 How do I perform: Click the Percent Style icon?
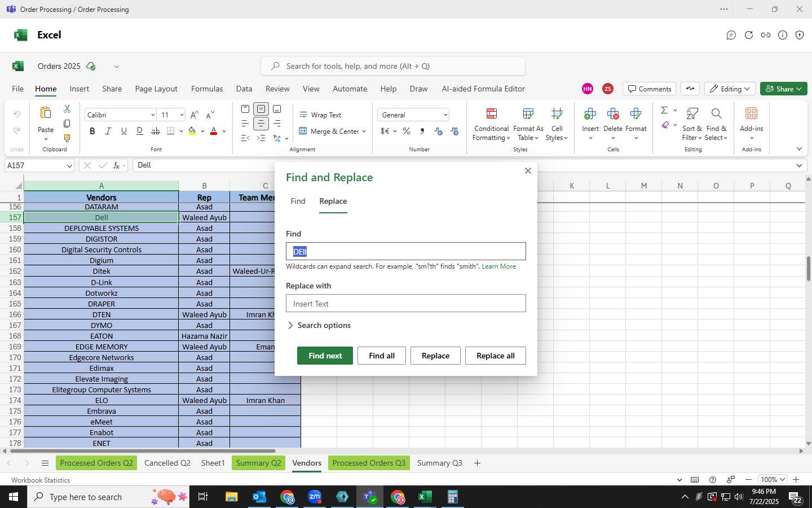tap(406, 131)
